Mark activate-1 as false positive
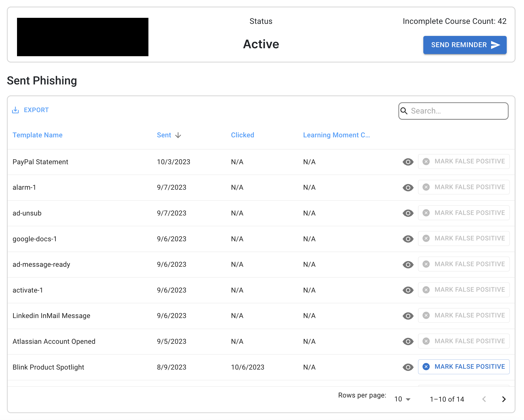The height and width of the screenshot is (420, 524). pyautogui.click(x=464, y=290)
